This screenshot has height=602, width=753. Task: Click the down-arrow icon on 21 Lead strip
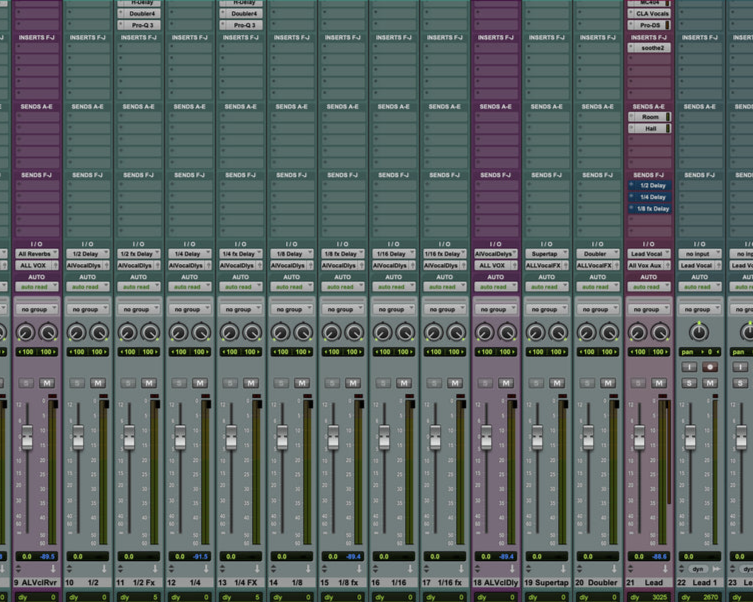(665, 569)
